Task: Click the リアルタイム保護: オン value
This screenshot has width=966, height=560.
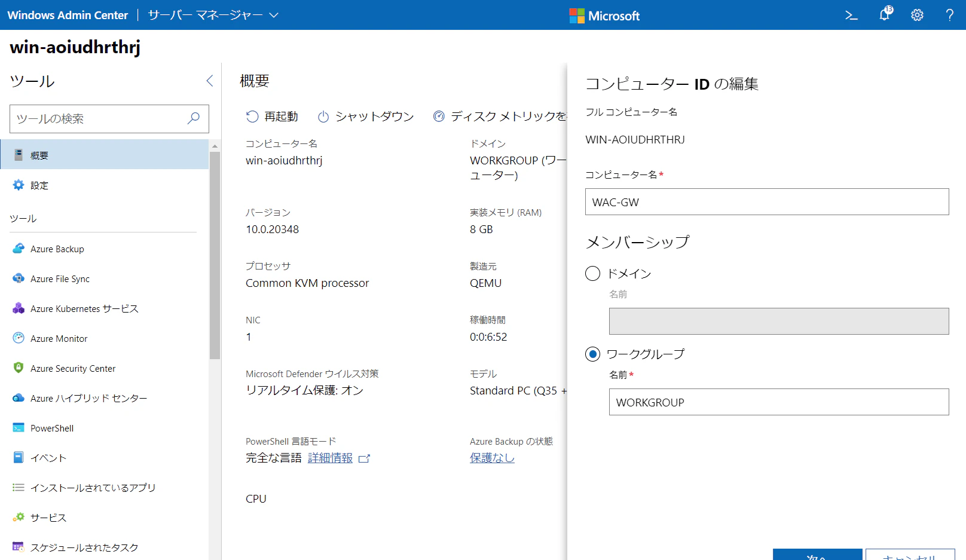Action: 304,390
